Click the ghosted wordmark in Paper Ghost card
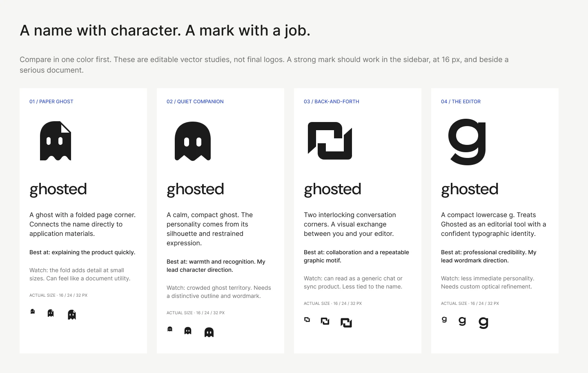The height and width of the screenshot is (373, 588). [58, 190]
